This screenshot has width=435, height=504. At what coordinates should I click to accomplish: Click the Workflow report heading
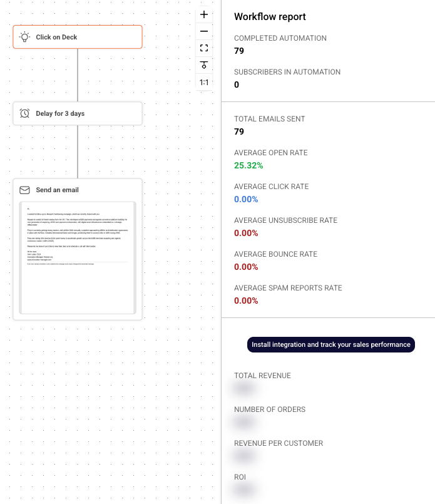270,17
